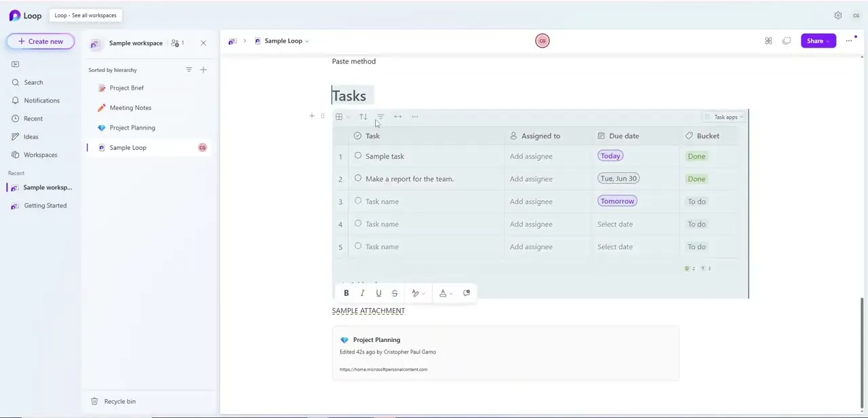Click the Due date column header
Screen dimensions: 868x418
click(x=635, y=136)
